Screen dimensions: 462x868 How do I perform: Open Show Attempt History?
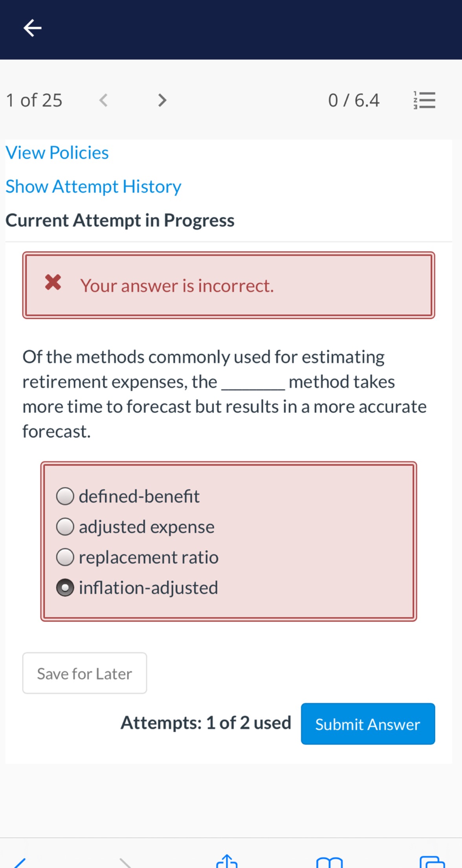coord(93,186)
